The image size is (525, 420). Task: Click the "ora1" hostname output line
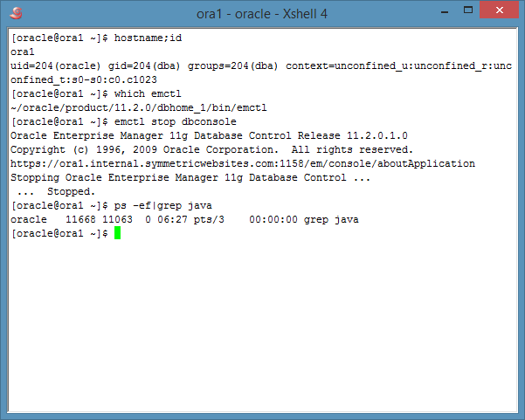click(x=21, y=52)
